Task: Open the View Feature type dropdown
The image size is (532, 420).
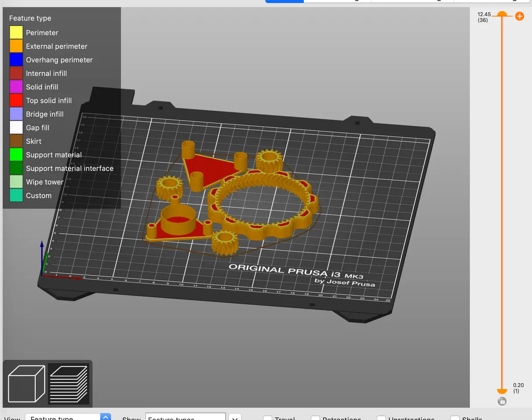Action: pyautogui.click(x=68, y=417)
